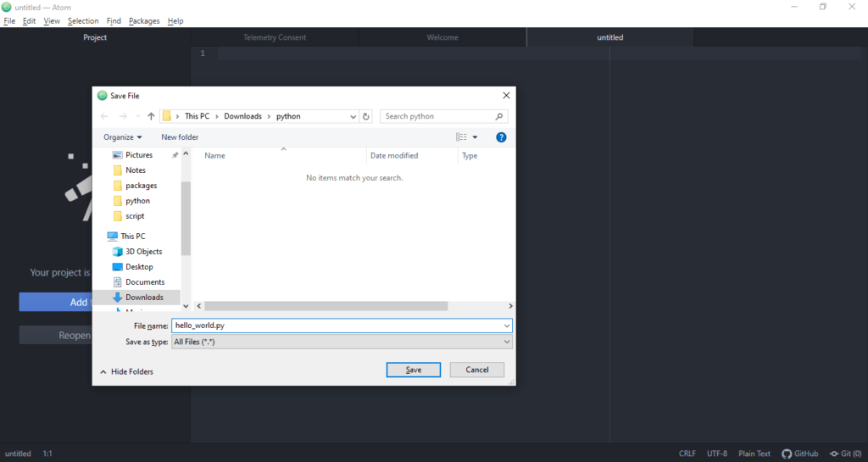The height and width of the screenshot is (462, 868).
Task: Open the File name history dropdown
Action: (507, 326)
